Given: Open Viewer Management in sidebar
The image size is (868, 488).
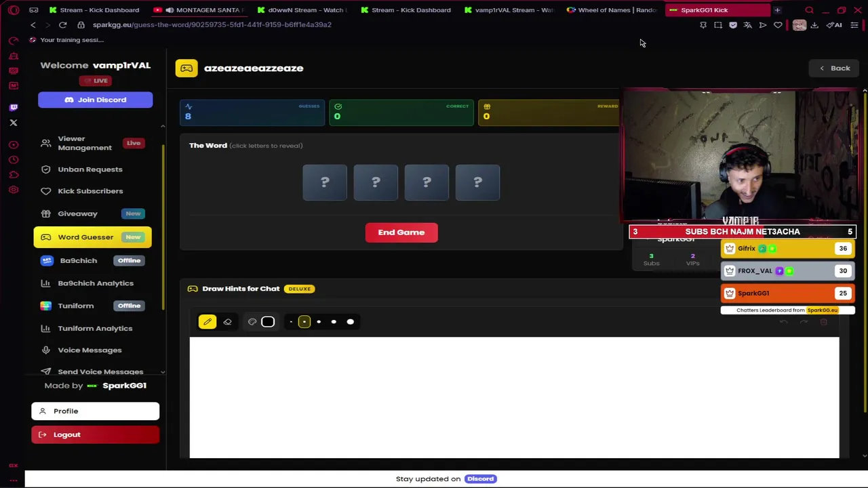Looking at the screenshot, I should [92, 143].
